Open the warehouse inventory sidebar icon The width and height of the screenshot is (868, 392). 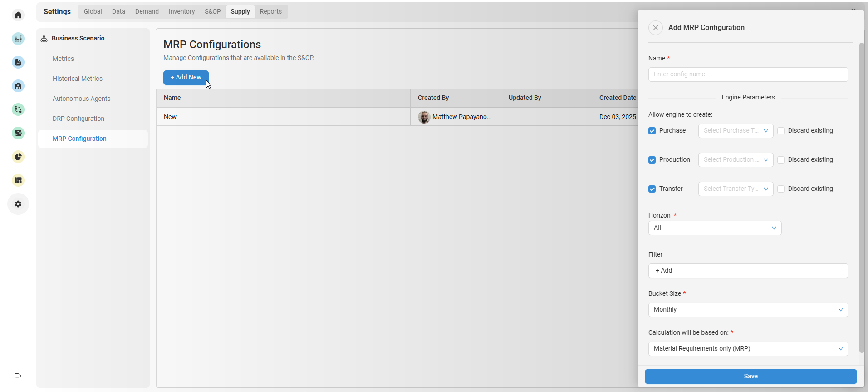tap(18, 86)
